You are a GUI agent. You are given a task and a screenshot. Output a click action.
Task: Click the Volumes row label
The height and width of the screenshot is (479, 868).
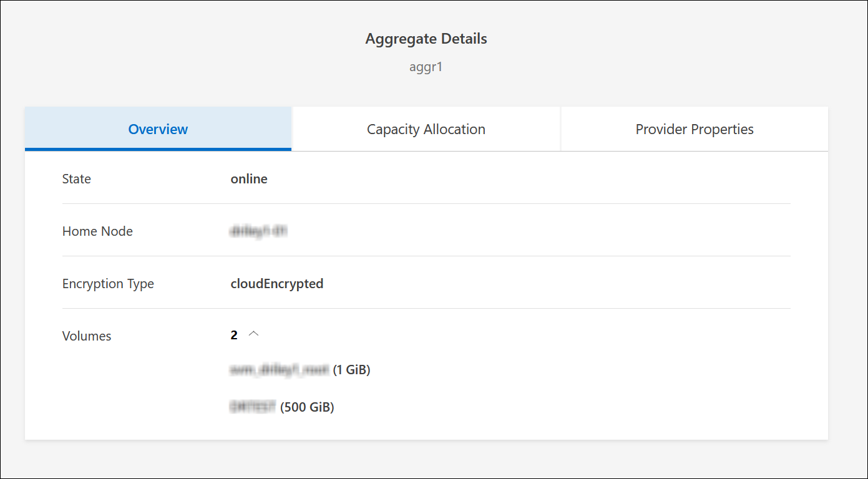pyautogui.click(x=87, y=336)
